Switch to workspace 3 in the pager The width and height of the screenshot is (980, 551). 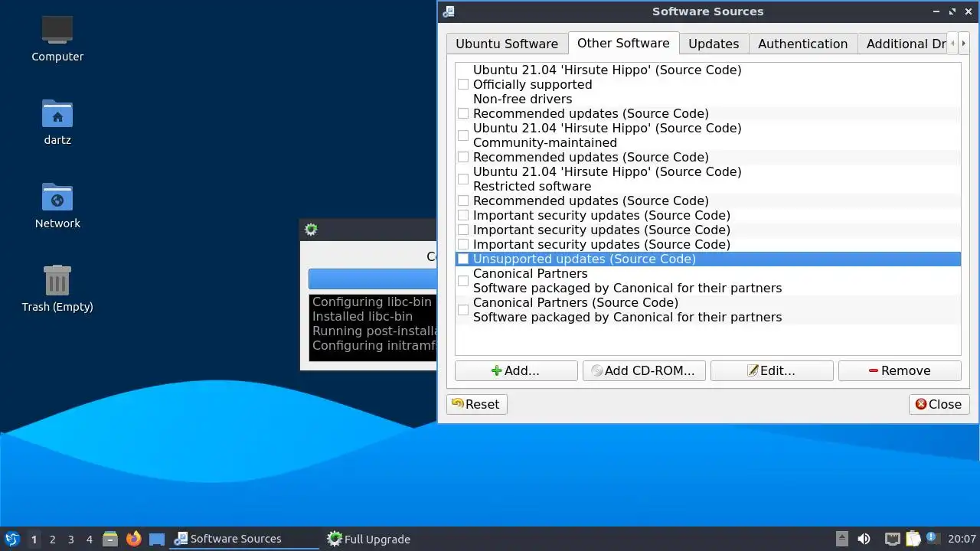click(71, 540)
